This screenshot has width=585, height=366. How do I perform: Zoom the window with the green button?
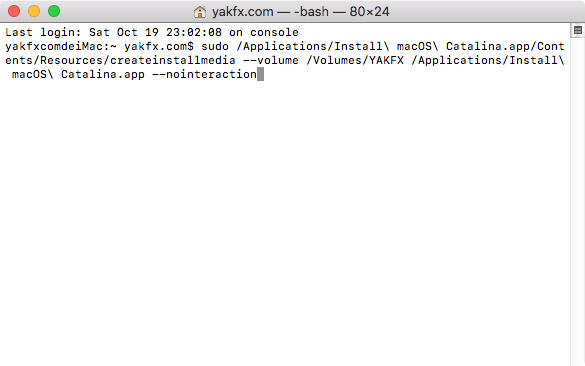click(54, 11)
